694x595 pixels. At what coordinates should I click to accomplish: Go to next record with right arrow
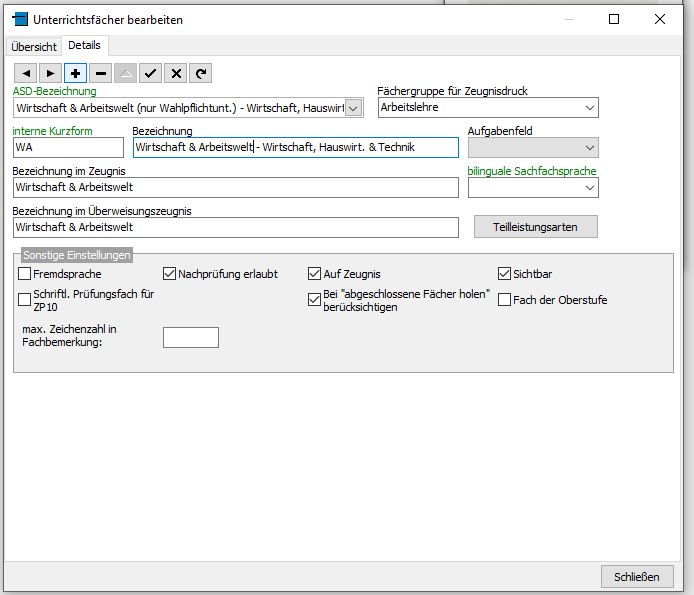50,73
